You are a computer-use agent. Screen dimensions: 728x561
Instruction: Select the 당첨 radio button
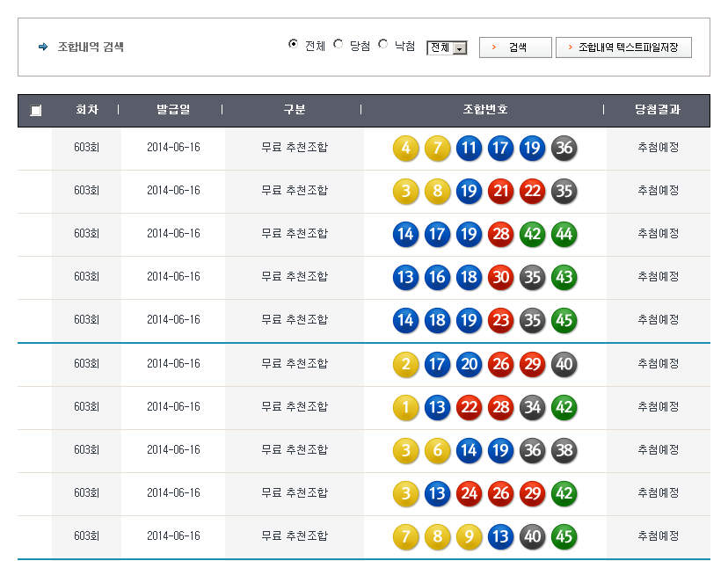point(339,44)
